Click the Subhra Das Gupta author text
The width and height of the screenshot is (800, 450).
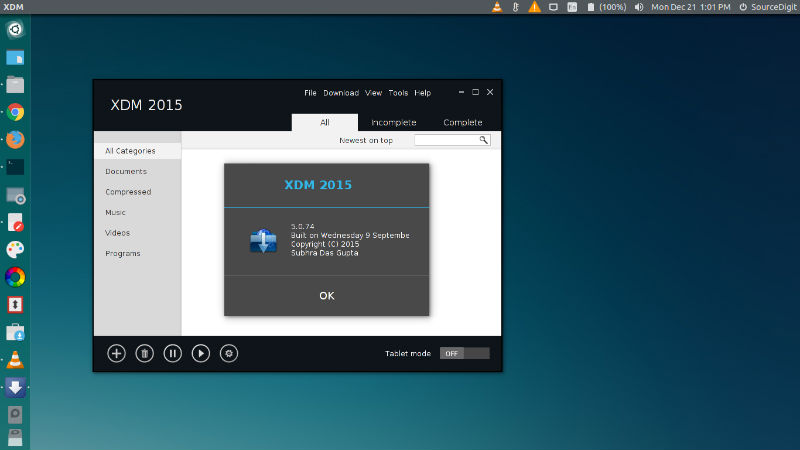tap(324, 253)
